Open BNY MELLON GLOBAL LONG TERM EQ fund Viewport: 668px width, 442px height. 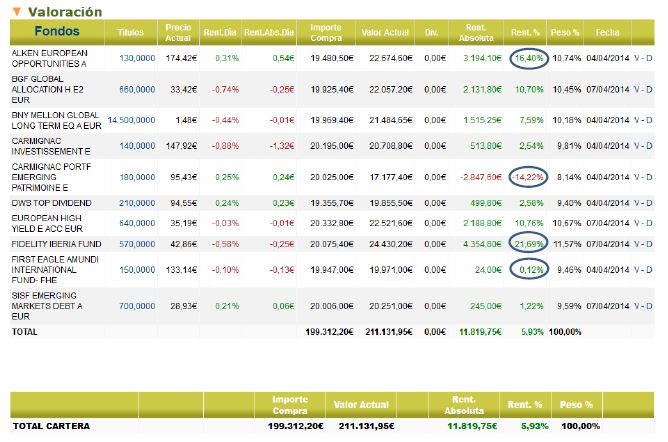(x=56, y=120)
